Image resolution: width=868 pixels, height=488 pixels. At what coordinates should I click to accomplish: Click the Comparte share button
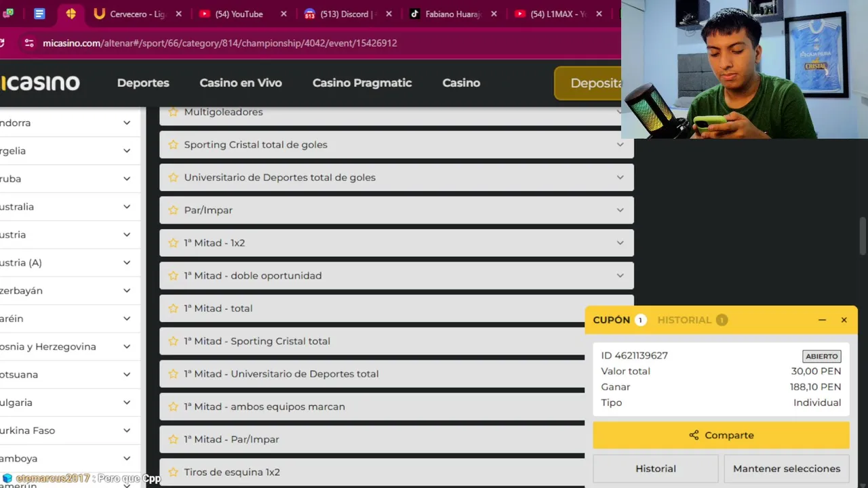coord(721,435)
